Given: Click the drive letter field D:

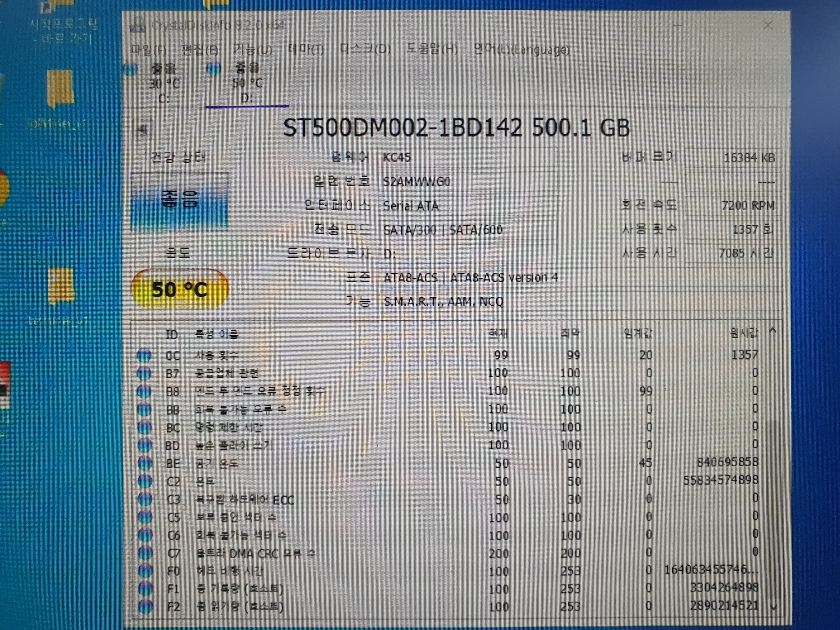Looking at the screenshot, I should [468, 254].
